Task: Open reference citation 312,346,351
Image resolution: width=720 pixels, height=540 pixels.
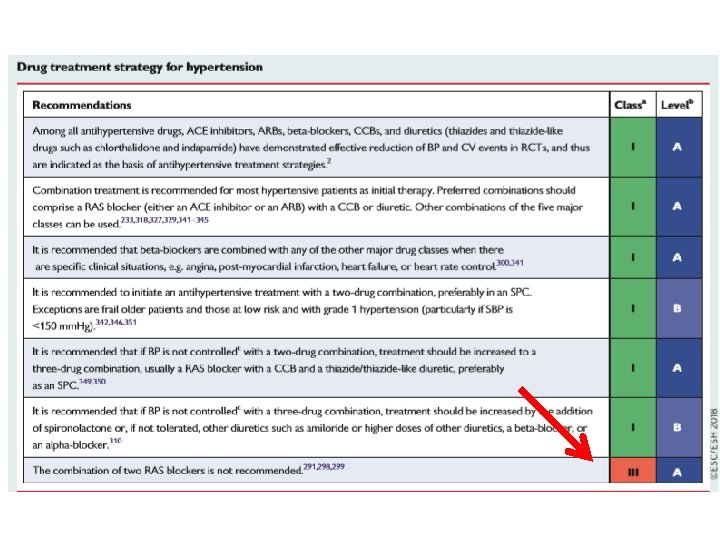Action: (x=116, y=322)
